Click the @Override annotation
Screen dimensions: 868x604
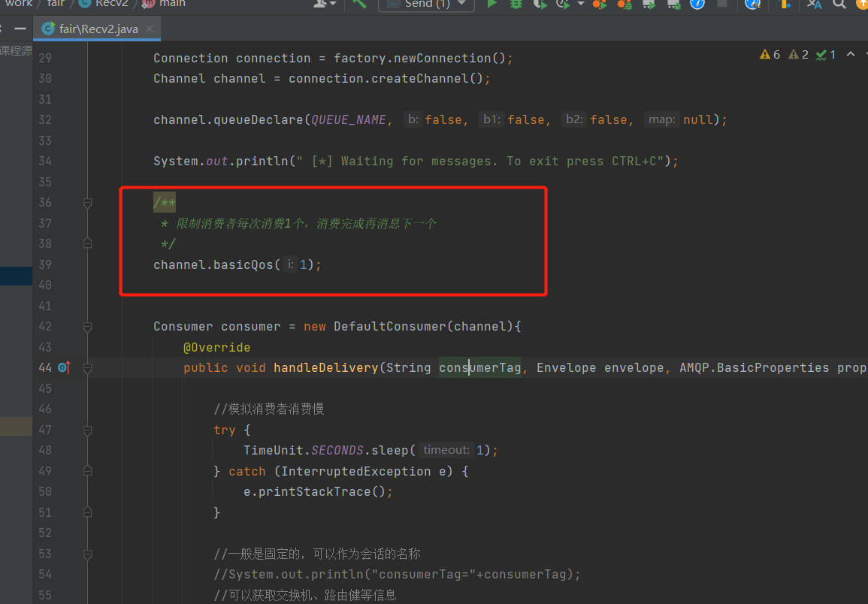point(217,347)
